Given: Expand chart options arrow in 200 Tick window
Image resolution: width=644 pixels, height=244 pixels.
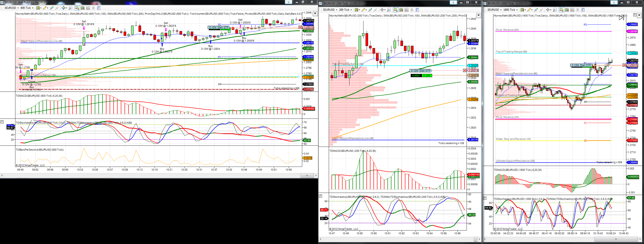Looking at the screenshot, I should click(x=478, y=16).
